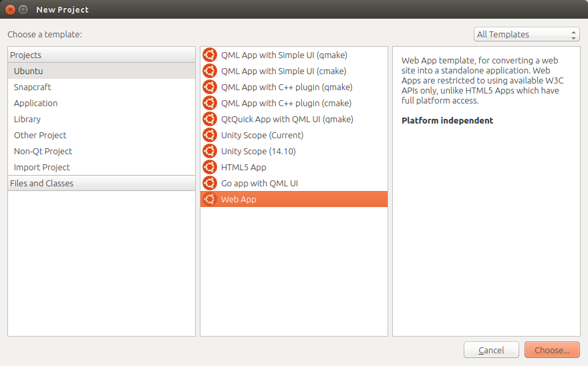Select the Non-Qt Project category
Viewport: 588px width, 366px height.
pyautogui.click(x=102, y=151)
